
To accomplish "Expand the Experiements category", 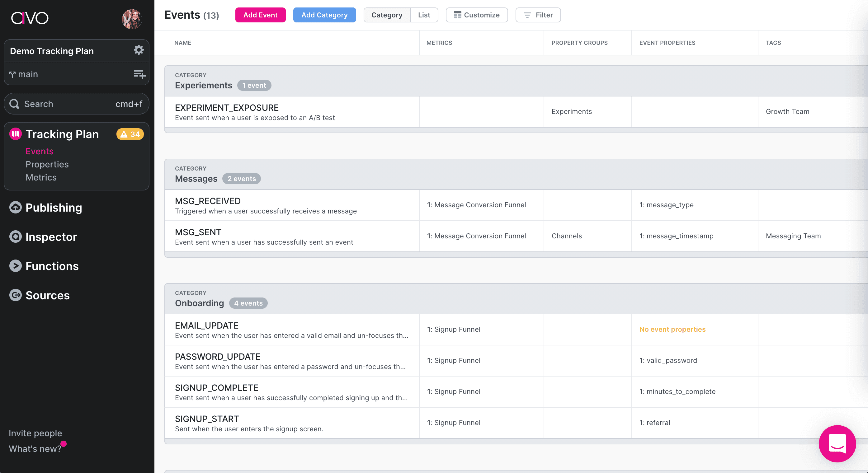I will pyautogui.click(x=203, y=84).
